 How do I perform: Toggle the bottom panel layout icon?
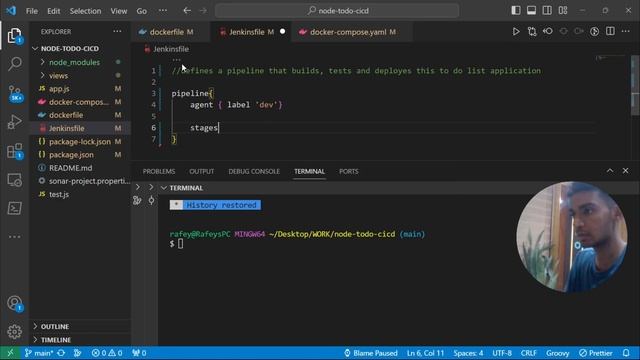pyautogui.click(x=531, y=11)
